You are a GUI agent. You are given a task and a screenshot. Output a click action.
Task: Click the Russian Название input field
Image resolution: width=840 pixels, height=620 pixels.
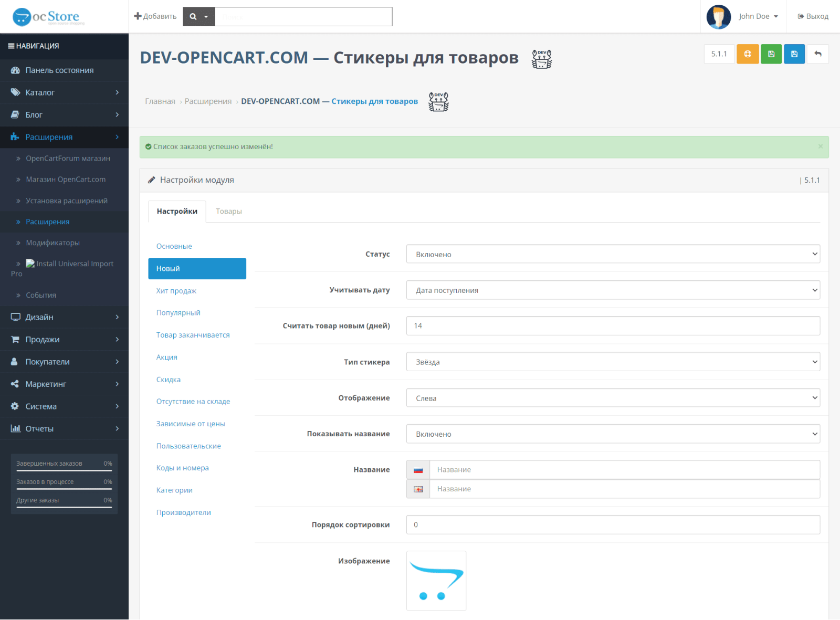pyautogui.click(x=625, y=470)
